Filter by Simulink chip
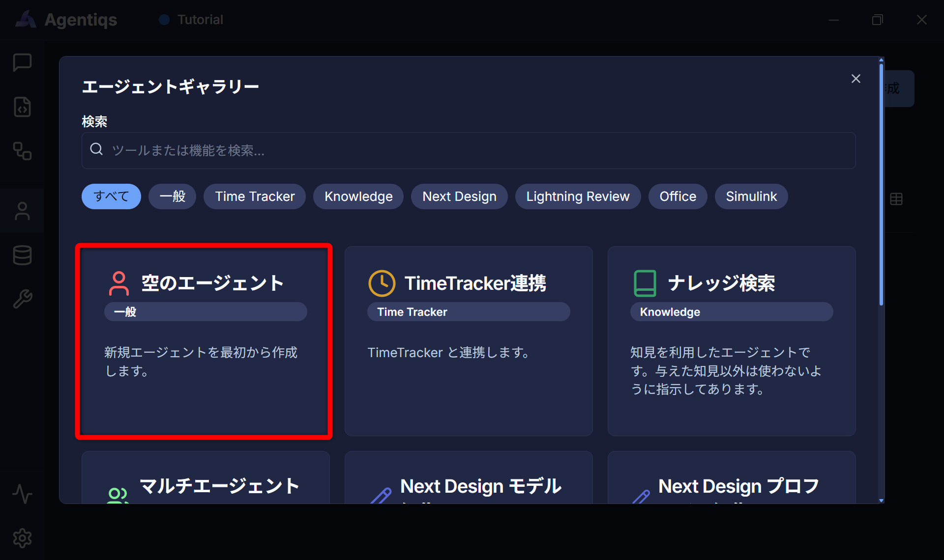 [751, 196]
